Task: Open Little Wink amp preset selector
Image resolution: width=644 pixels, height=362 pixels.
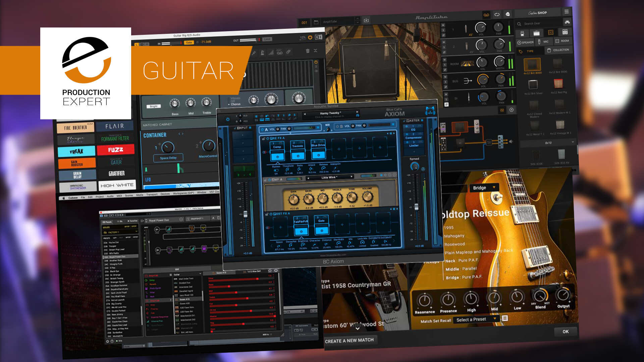Action: click(x=329, y=177)
